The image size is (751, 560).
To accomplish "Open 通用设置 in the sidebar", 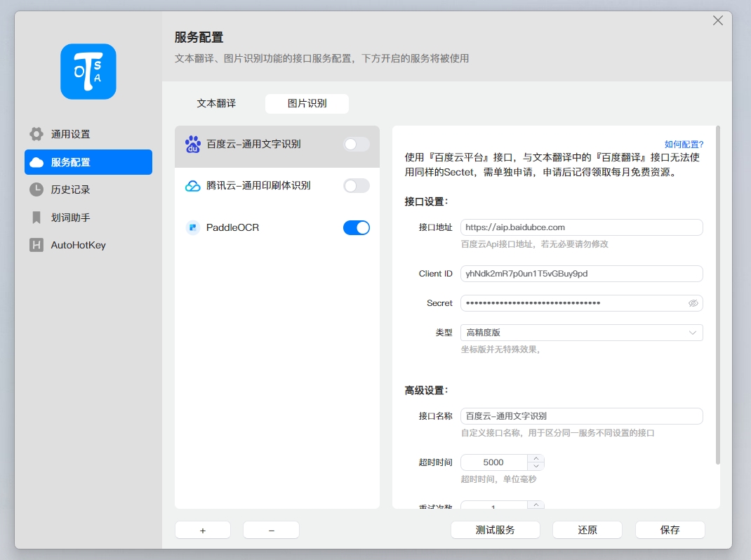I will coord(88,134).
